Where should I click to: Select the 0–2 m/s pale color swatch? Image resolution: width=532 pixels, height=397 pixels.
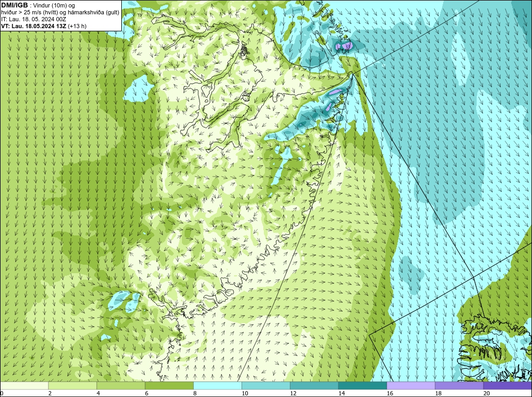[x=24, y=386]
